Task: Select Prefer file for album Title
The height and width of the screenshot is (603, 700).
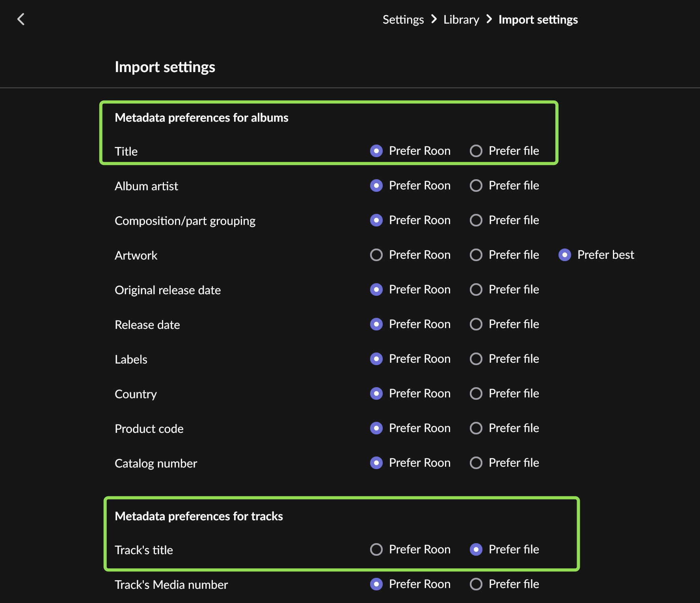Action: pos(476,151)
